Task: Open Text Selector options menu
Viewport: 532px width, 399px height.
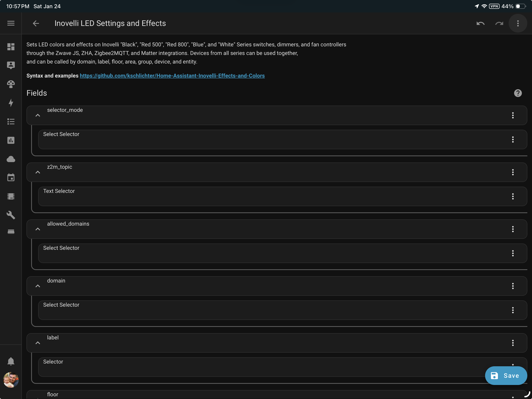Action: (x=513, y=196)
